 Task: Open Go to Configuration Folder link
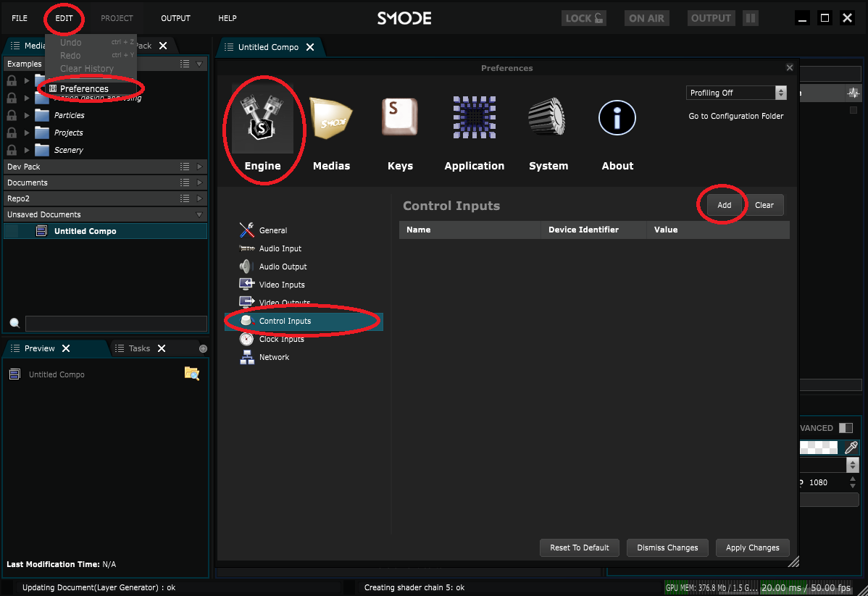tap(735, 116)
